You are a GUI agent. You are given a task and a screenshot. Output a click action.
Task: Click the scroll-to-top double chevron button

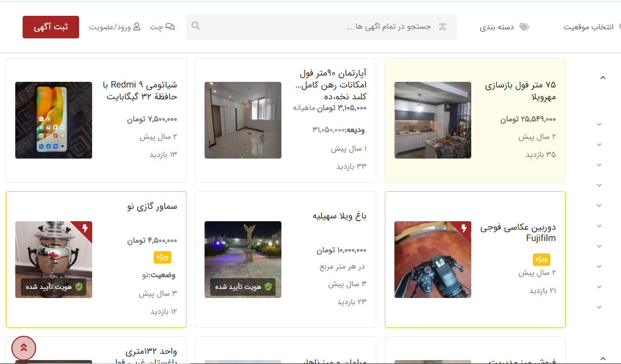coord(24,348)
